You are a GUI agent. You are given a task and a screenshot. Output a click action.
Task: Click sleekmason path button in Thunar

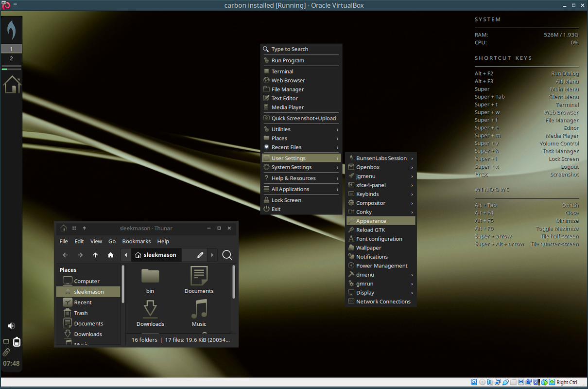[156, 255]
